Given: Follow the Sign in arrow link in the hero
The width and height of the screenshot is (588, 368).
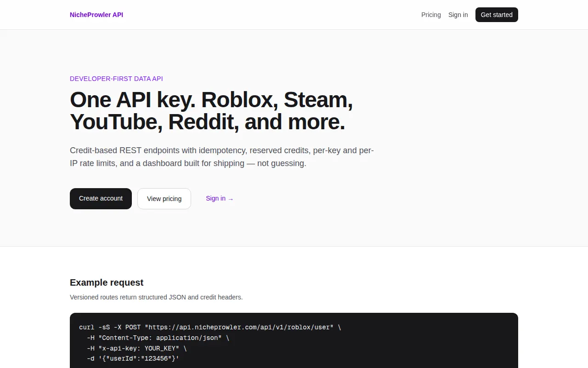Looking at the screenshot, I should [220, 199].
